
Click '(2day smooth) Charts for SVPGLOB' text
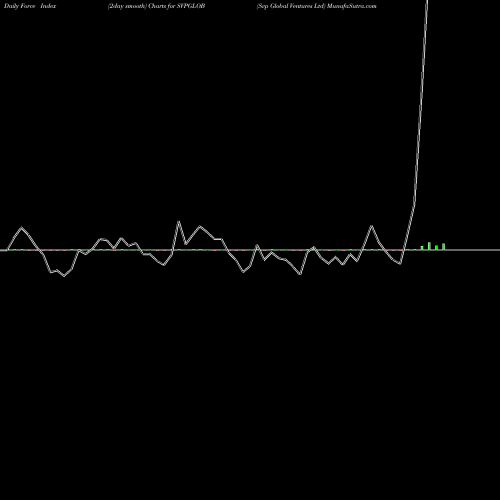click(x=156, y=6)
